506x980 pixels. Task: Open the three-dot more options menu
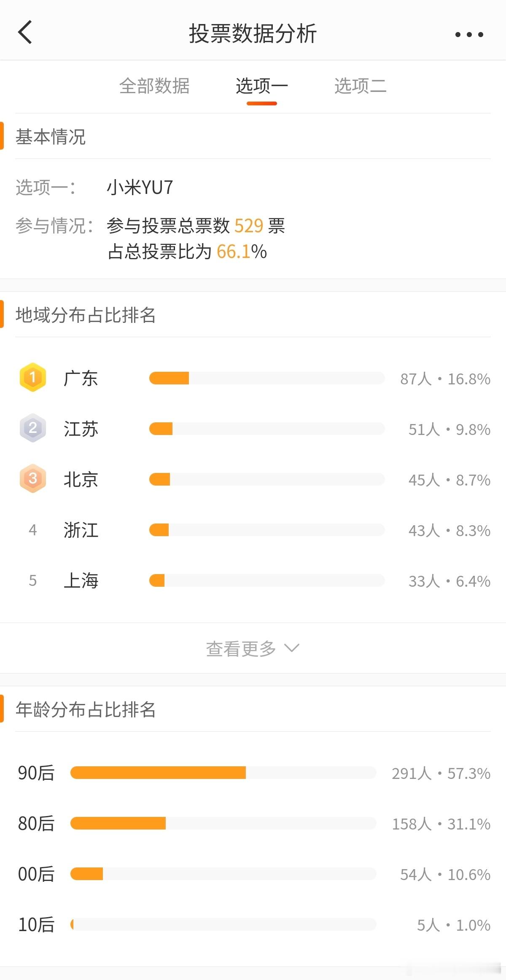click(x=469, y=35)
